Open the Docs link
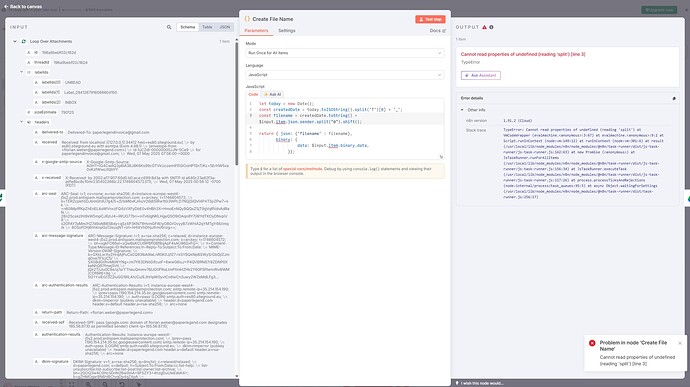 [437, 31]
